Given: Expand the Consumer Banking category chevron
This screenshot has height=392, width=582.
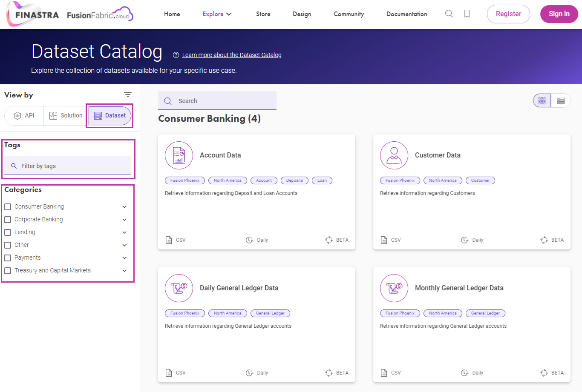Looking at the screenshot, I should (124, 207).
